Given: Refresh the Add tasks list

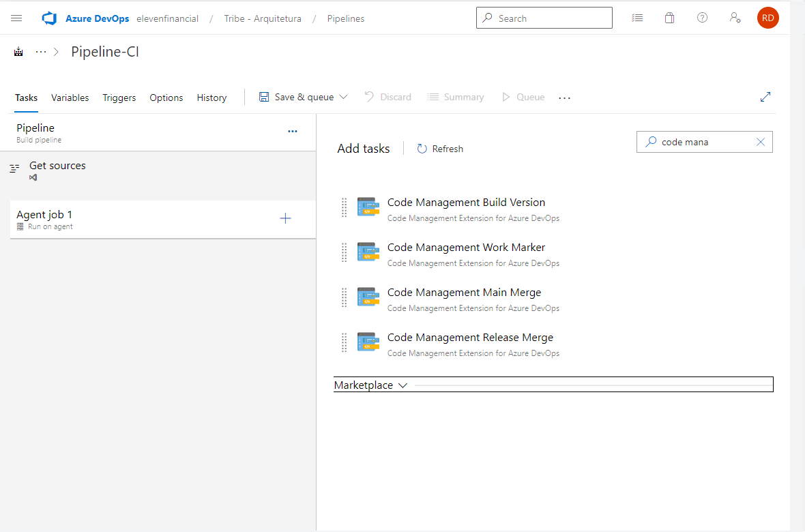Looking at the screenshot, I should pos(440,149).
